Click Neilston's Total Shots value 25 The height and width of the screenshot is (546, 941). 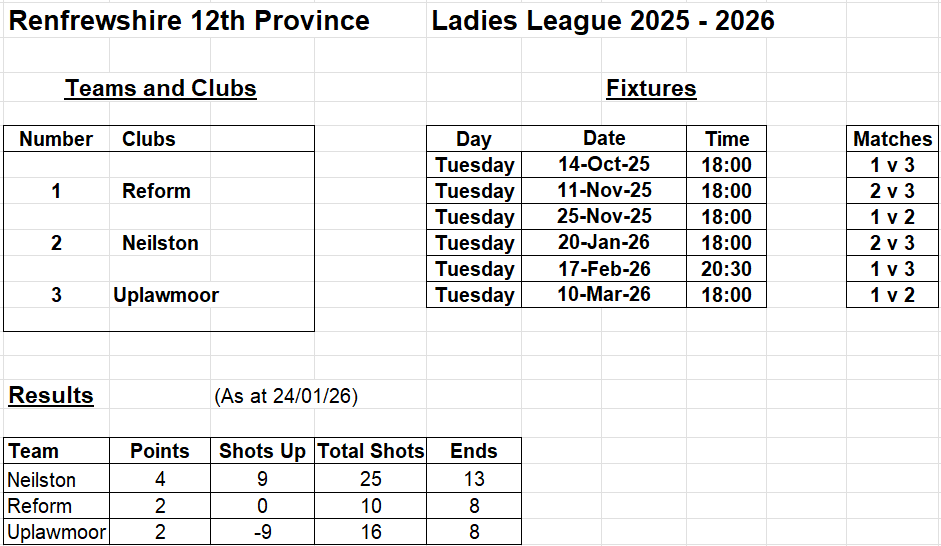click(x=371, y=479)
